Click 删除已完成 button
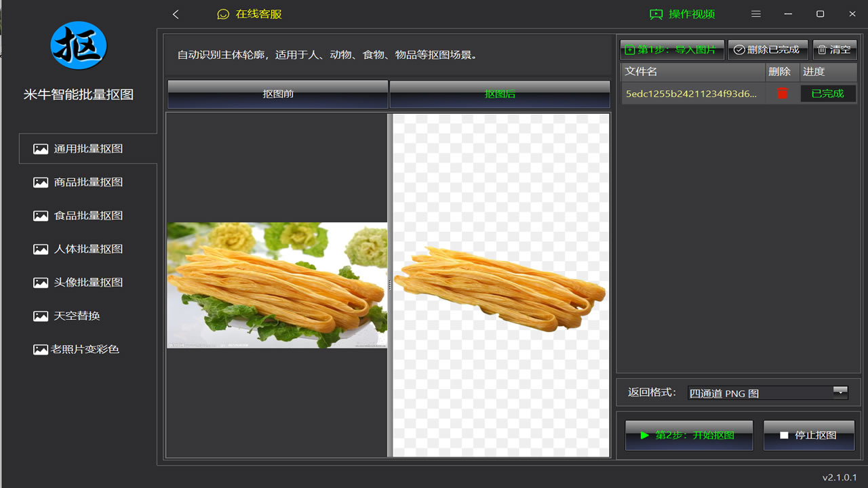 [768, 49]
